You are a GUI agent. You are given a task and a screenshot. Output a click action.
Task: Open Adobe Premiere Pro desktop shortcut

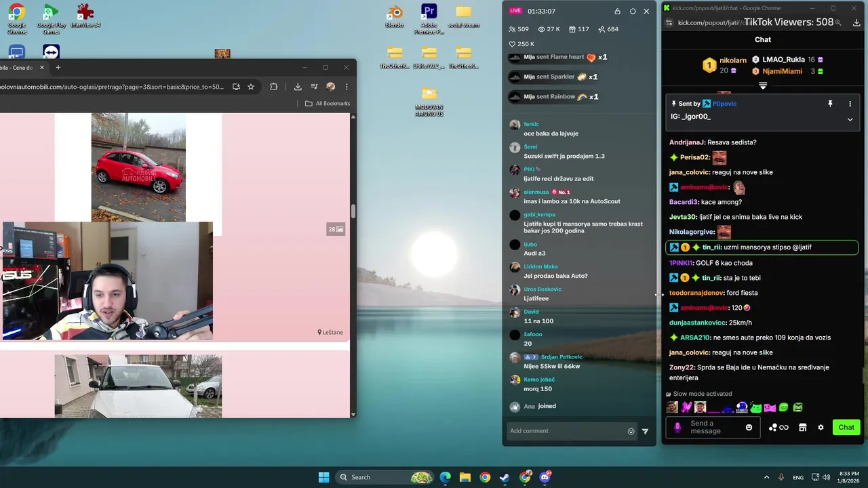click(429, 19)
